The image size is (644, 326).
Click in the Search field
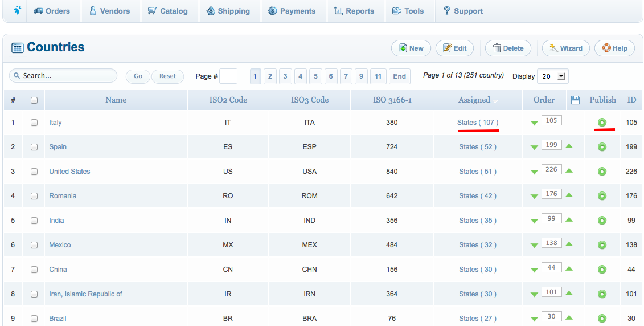point(63,76)
